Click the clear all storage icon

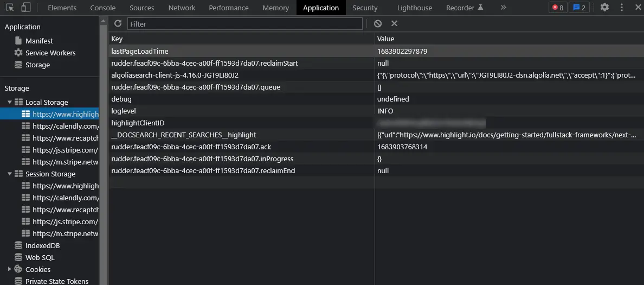pos(378,24)
